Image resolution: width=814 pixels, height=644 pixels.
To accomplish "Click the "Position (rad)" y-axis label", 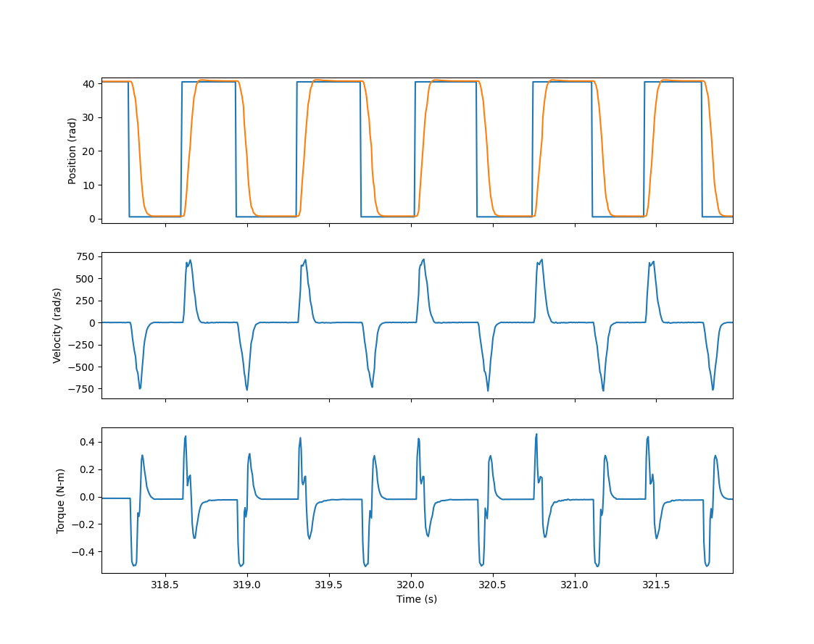I will pos(72,151).
